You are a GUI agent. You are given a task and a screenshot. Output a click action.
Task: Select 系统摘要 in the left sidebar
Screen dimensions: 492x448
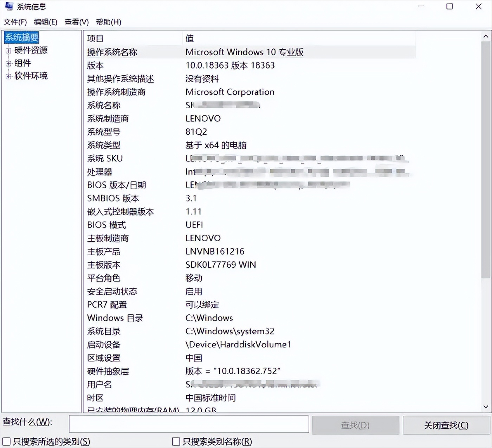(21, 37)
